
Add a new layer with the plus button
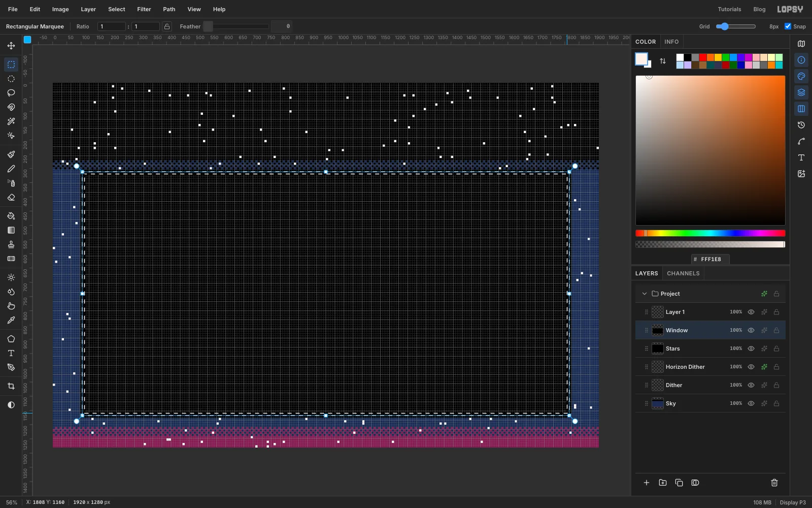pos(647,483)
